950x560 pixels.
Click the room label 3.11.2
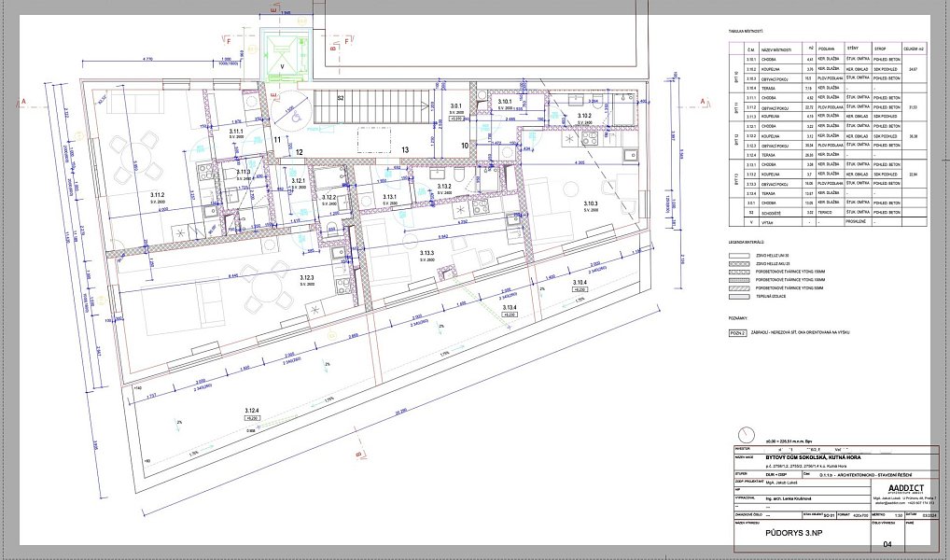pos(158,195)
